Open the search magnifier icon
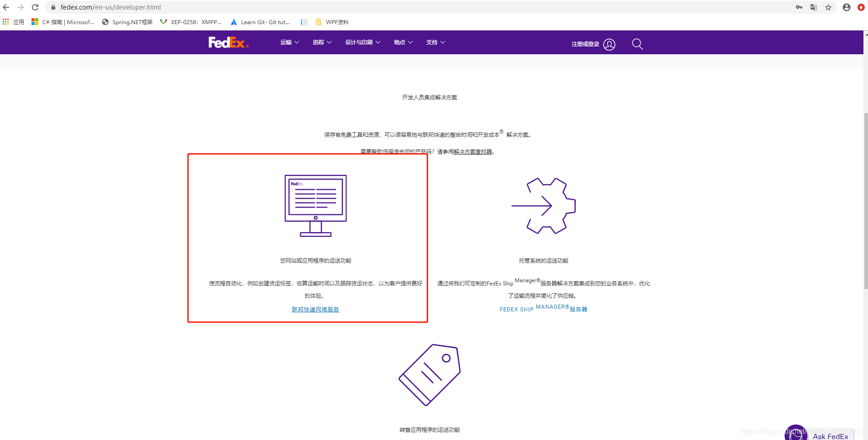This screenshot has height=440, width=868. click(x=637, y=44)
